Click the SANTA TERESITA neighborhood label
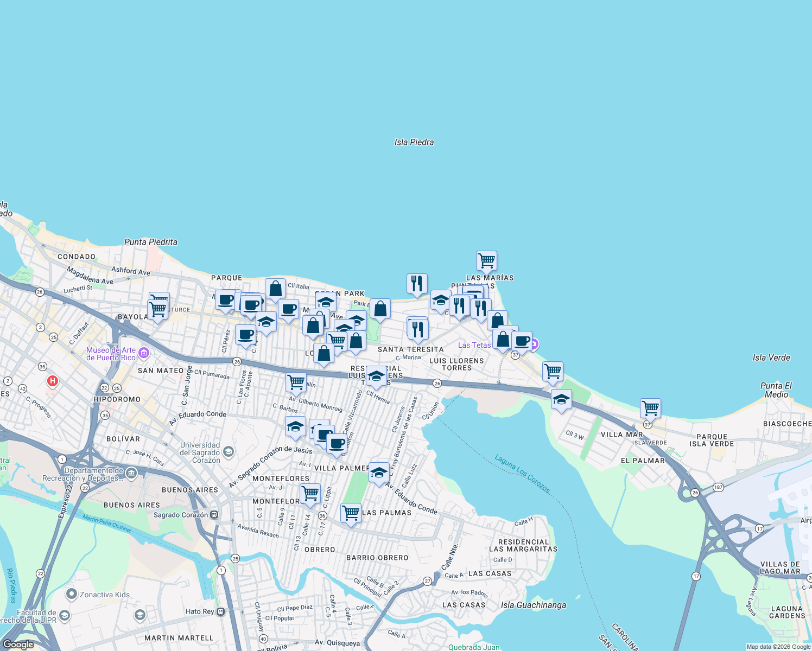Viewport: 812px width, 651px height. coord(411,349)
